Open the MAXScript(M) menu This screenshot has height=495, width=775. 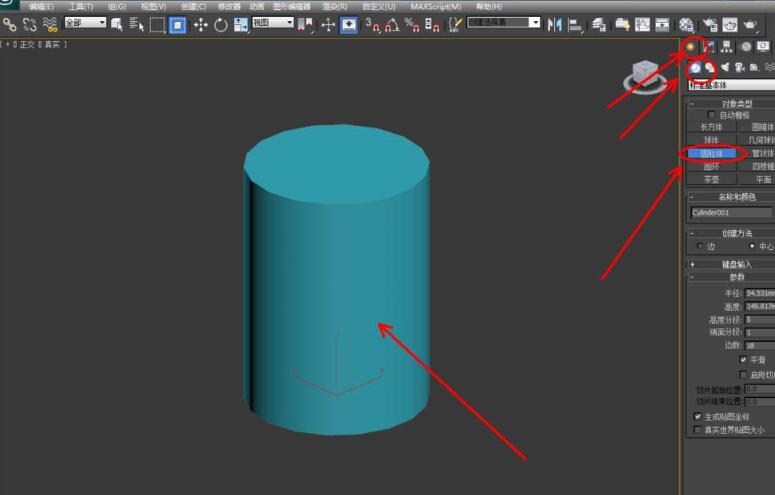click(x=435, y=7)
